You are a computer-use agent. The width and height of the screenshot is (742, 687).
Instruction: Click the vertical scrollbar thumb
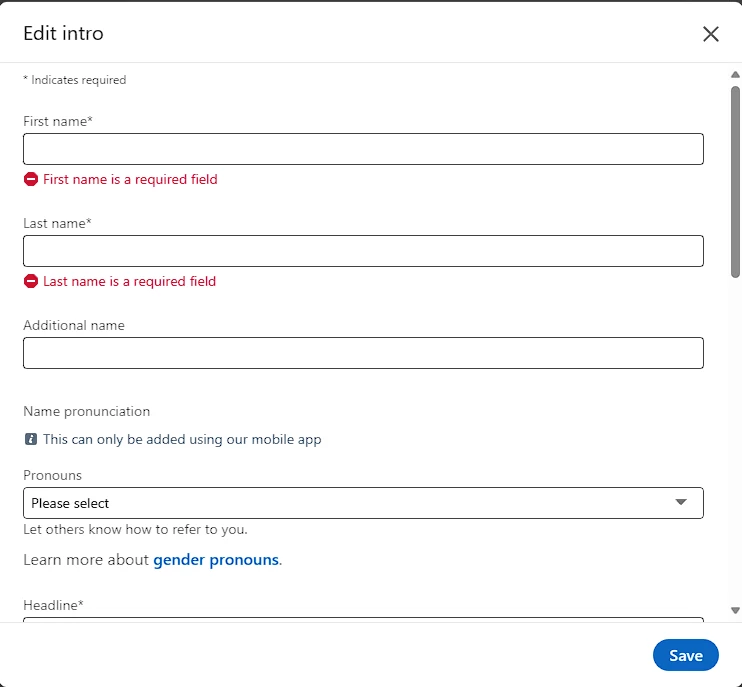(735, 180)
